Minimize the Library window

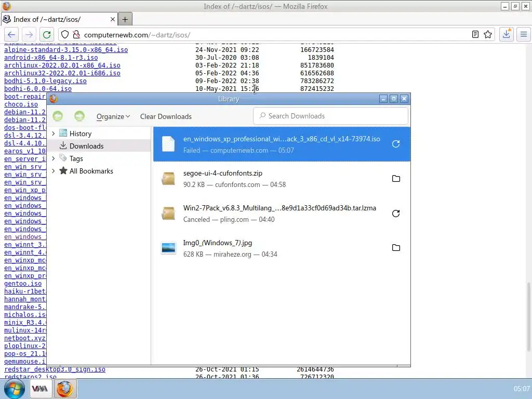click(x=383, y=99)
